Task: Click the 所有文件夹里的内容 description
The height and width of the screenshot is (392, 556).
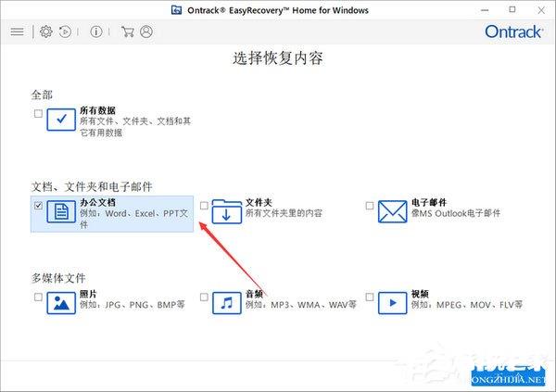Action: 284,213
